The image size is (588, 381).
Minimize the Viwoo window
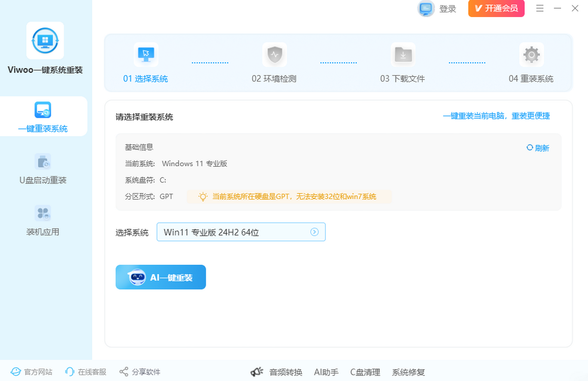558,8
